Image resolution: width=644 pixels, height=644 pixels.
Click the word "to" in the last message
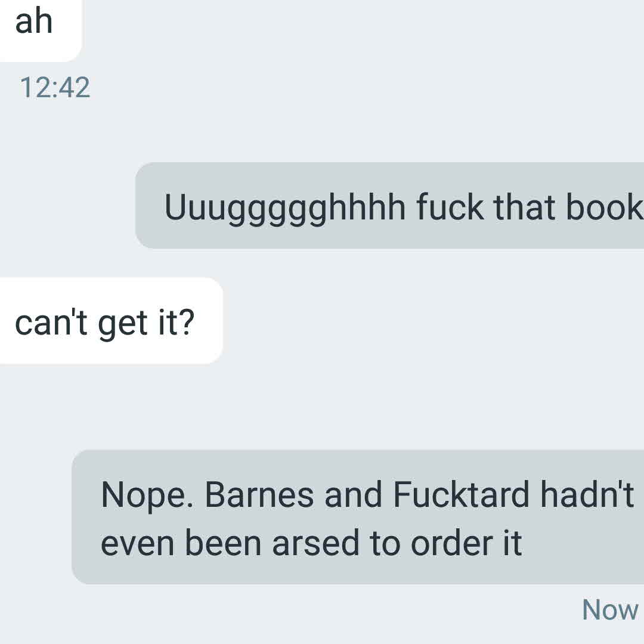(385, 543)
